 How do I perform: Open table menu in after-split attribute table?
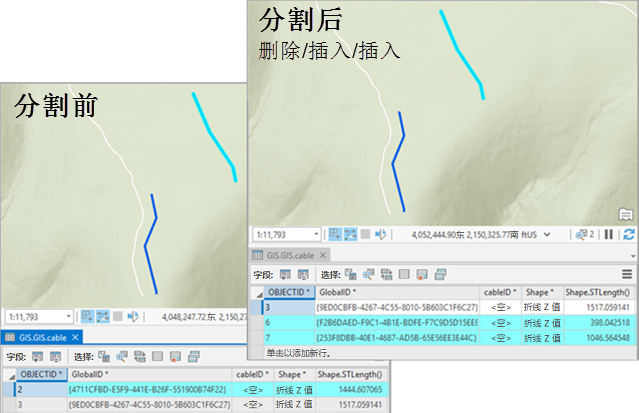click(628, 273)
